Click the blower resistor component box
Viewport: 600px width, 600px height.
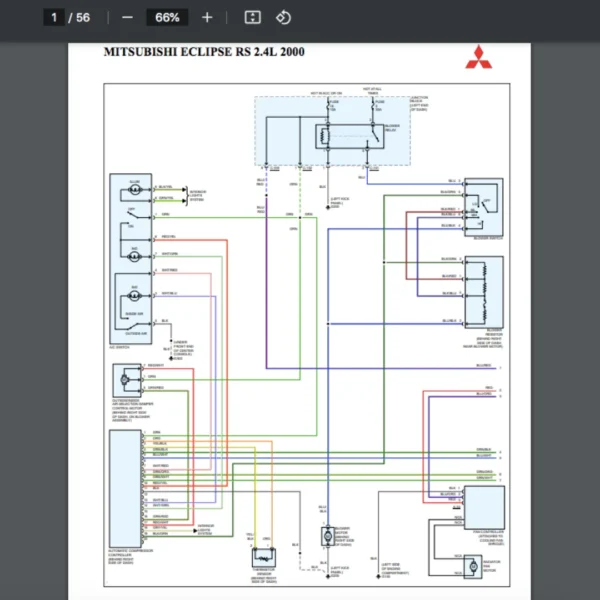click(x=484, y=290)
